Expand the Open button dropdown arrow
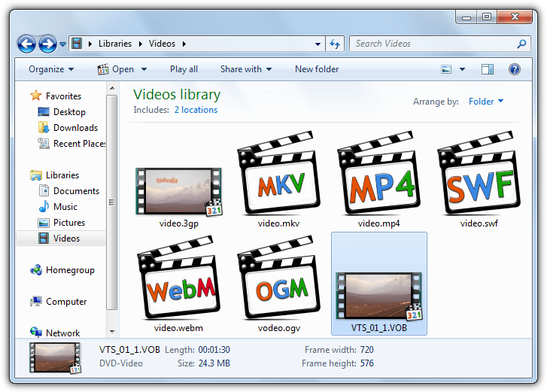547x392 pixels. coord(144,69)
